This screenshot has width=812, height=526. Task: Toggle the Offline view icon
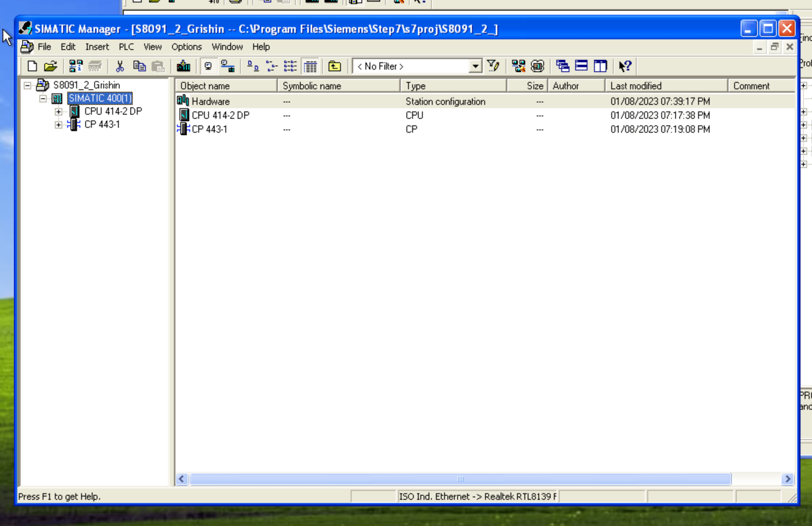coord(209,66)
